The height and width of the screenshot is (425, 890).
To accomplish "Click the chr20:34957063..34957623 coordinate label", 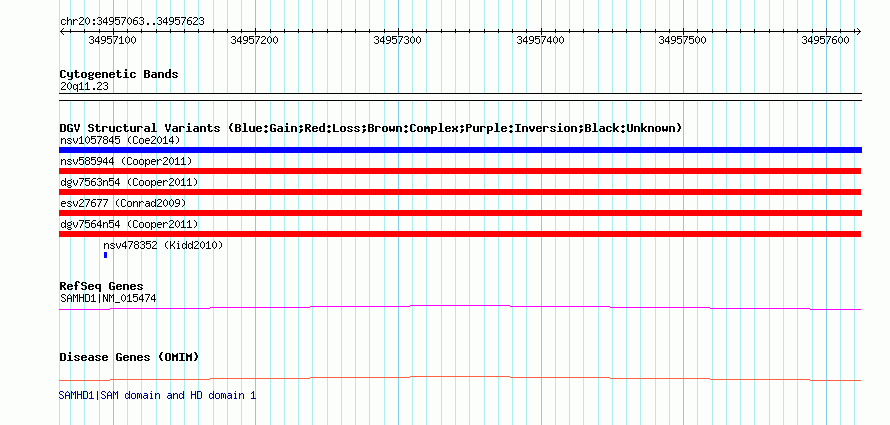I will [x=132, y=22].
